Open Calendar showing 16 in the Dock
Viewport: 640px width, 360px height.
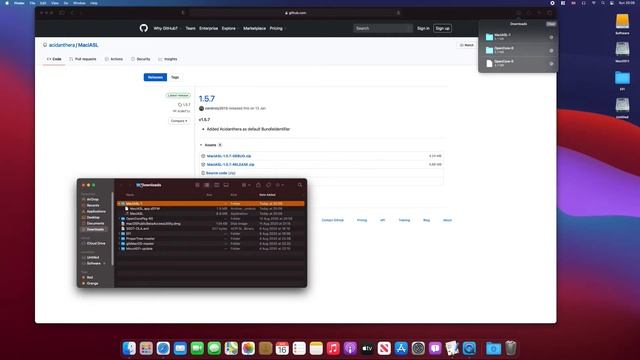(x=282, y=348)
